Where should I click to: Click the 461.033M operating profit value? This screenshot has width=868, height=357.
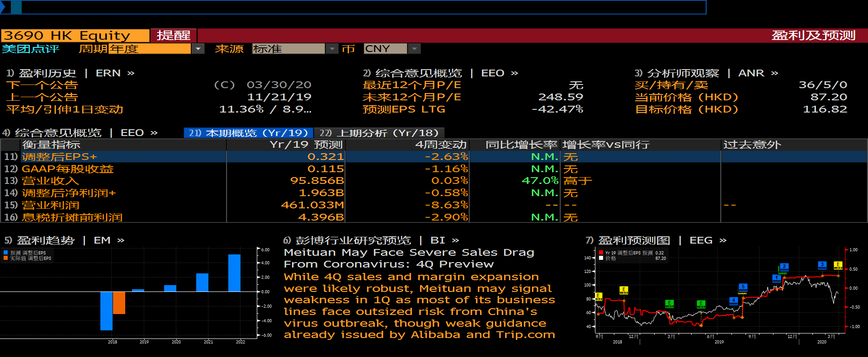pos(312,205)
